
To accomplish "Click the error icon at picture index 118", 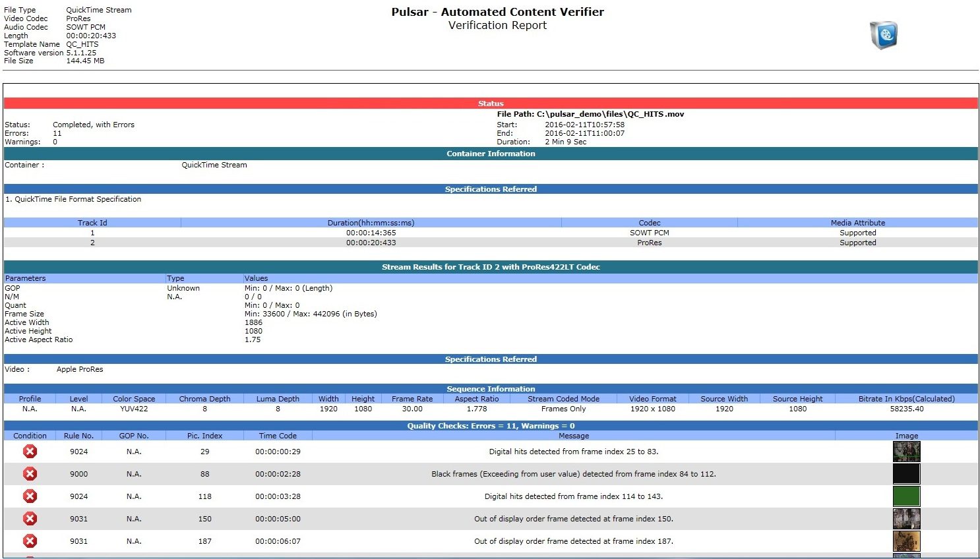I will coord(30,496).
